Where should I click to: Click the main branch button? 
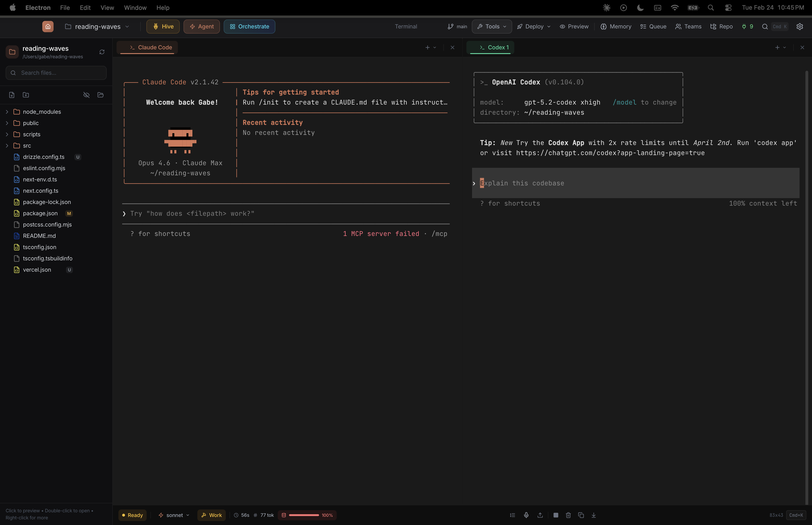457,27
